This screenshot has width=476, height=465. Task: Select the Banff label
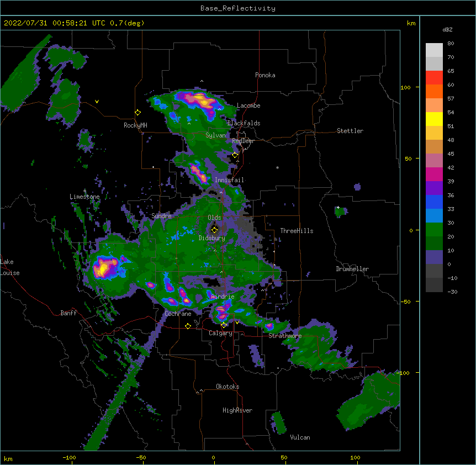coord(68,313)
